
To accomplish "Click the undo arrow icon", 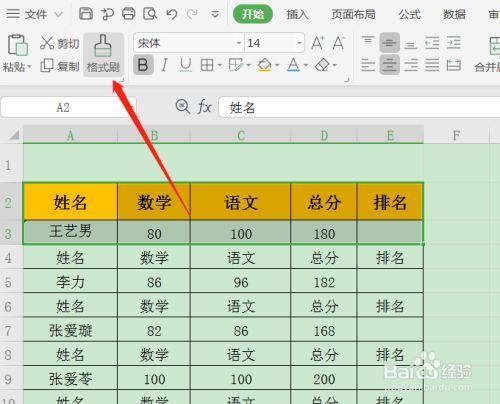I will 172,14.
